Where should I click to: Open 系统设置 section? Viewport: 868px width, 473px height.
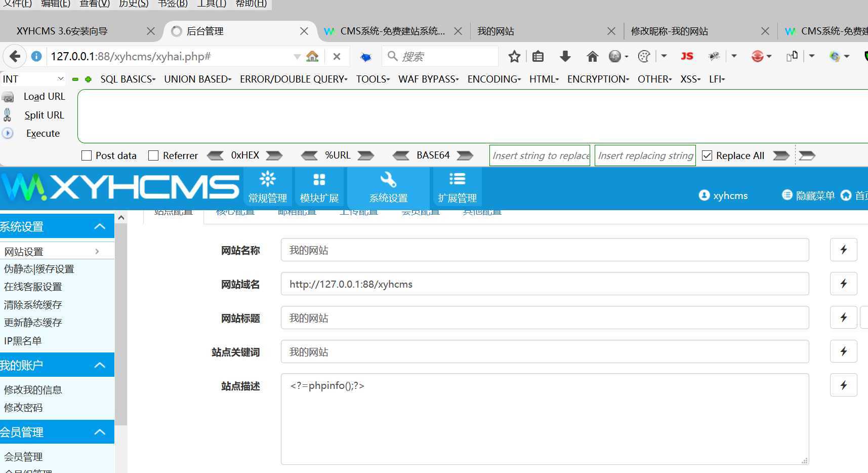tap(389, 187)
